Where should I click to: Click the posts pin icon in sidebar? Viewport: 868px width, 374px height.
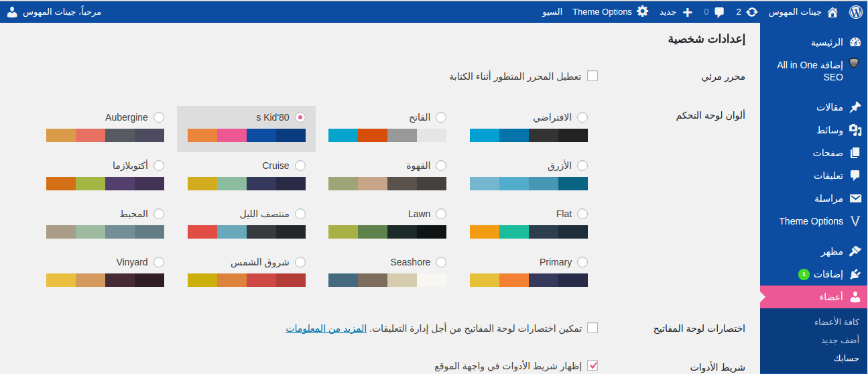(855, 107)
